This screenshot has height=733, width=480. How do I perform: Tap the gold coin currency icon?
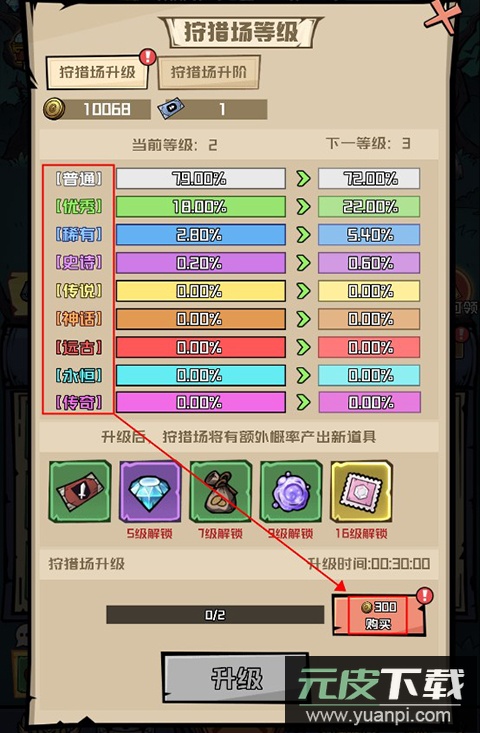pos(54,109)
